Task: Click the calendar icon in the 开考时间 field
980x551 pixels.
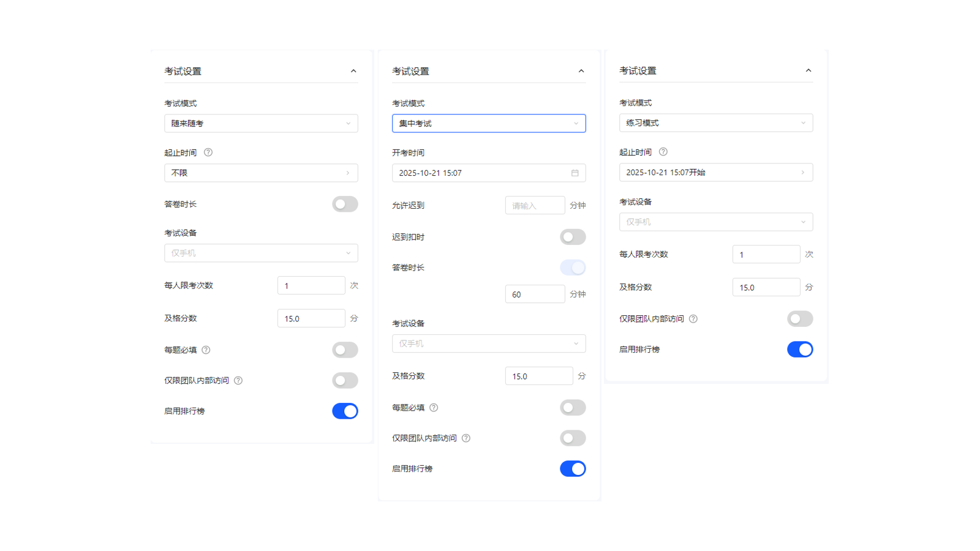Action: click(x=575, y=173)
